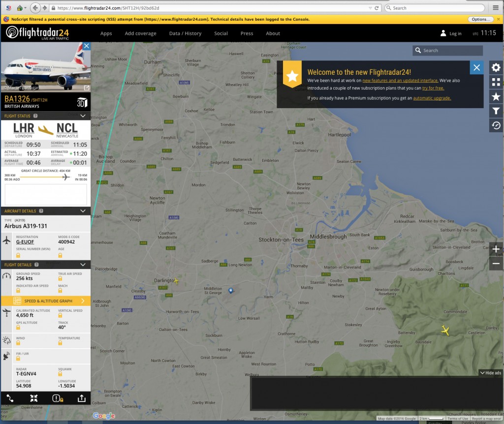
Task: Click the Log in button
Action: [451, 33]
